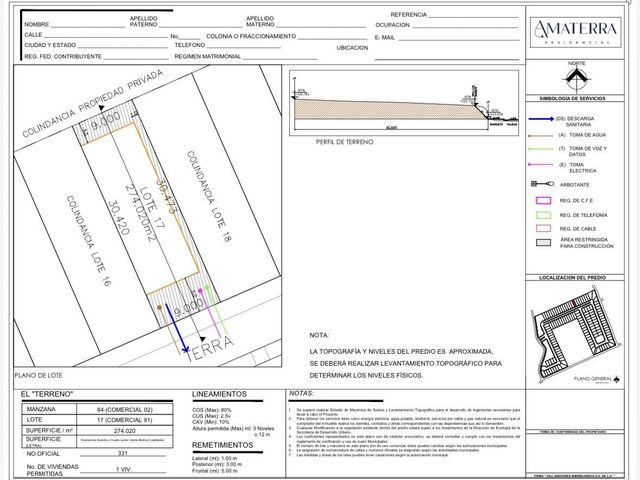Screen dimensions: 640x480
Task: Pick the magenta Reg. de C.F.E. box
Action: click(543, 200)
